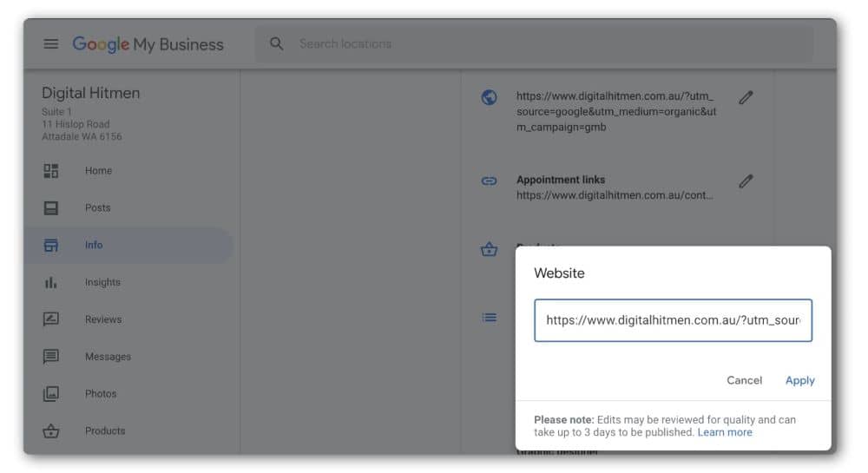Click the Products basket icon in sidebar
The width and height of the screenshot is (868, 473).
[51, 430]
